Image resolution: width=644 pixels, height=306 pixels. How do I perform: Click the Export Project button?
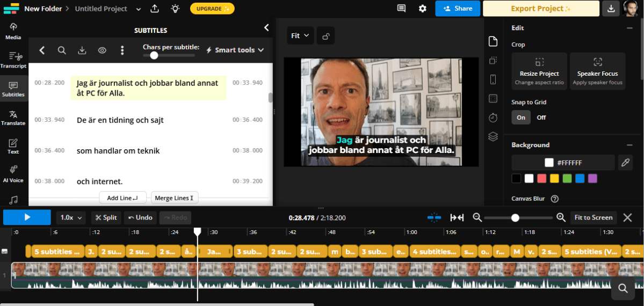(x=541, y=9)
